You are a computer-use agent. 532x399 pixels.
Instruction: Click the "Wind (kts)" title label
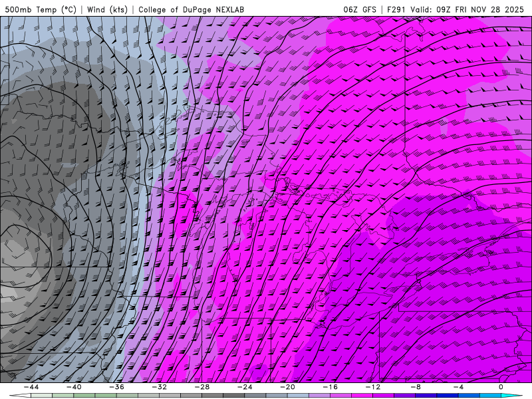pos(107,9)
